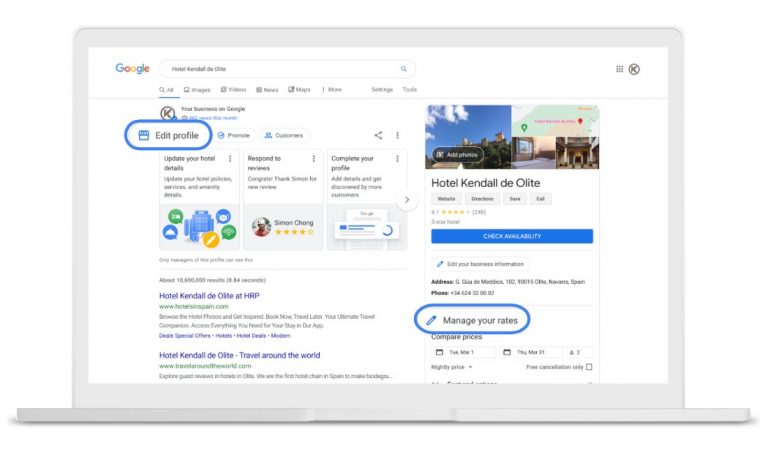Image resolution: width=768 pixels, height=452 pixels.
Task: Open the Google apps grid icon
Action: tap(620, 69)
